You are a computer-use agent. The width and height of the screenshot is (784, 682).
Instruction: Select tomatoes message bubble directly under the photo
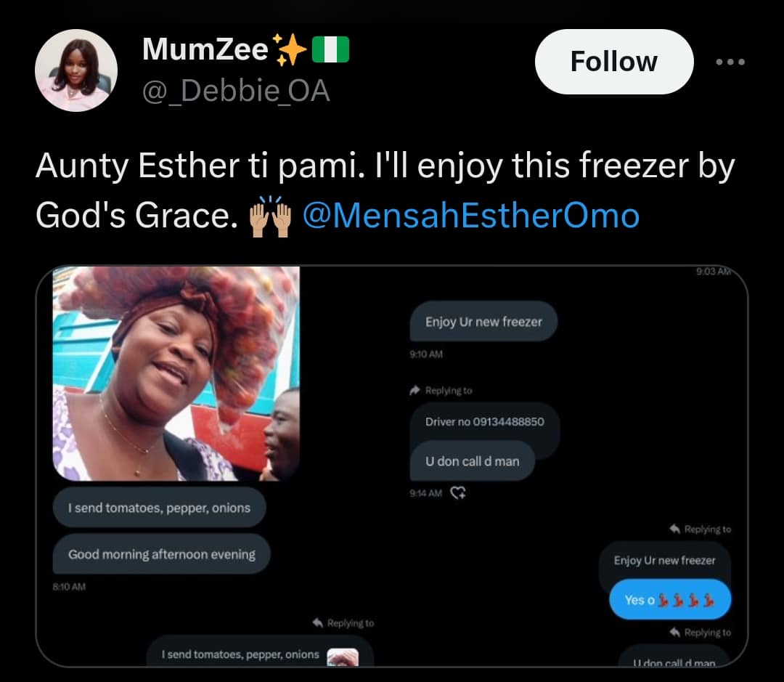click(x=159, y=508)
